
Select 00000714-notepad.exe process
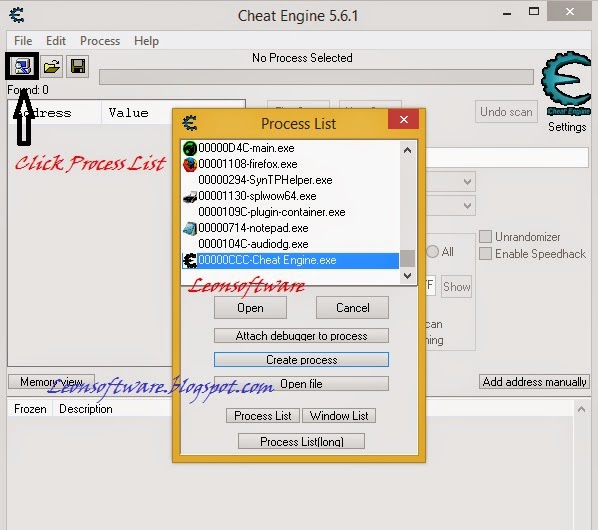[291, 228]
